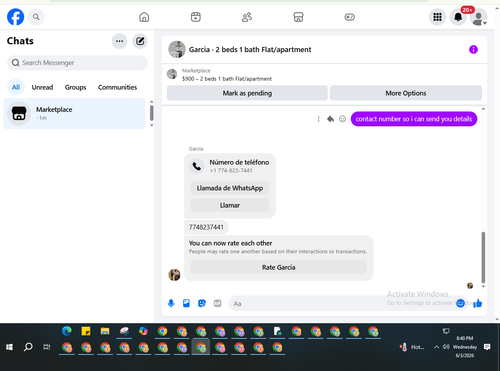
Task: Select the Unread filter tab
Action: coord(42,87)
